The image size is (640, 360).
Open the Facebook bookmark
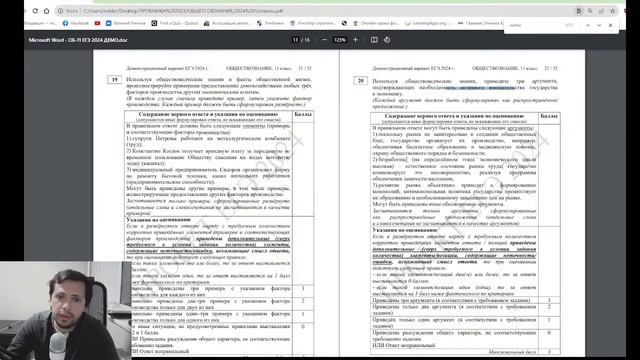pos(76,23)
